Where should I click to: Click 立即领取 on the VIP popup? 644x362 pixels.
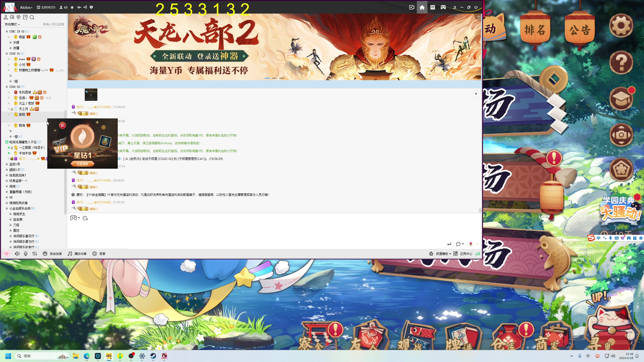[x=82, y=164]
